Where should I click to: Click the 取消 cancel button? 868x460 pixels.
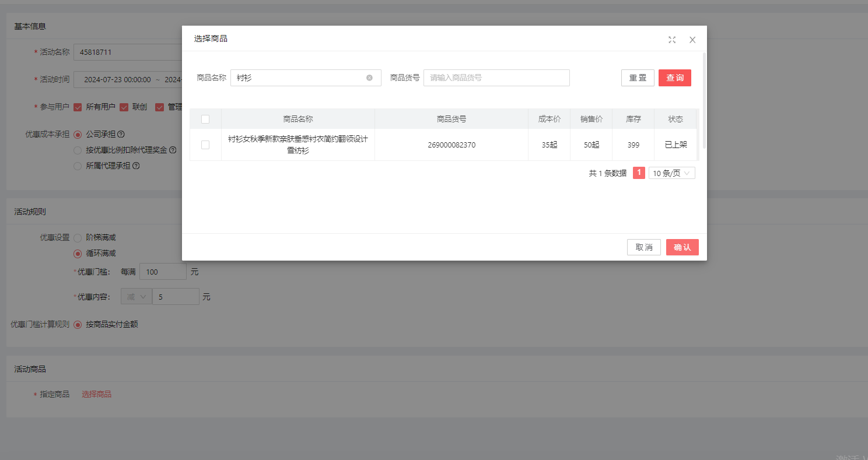tap(643, 247)
